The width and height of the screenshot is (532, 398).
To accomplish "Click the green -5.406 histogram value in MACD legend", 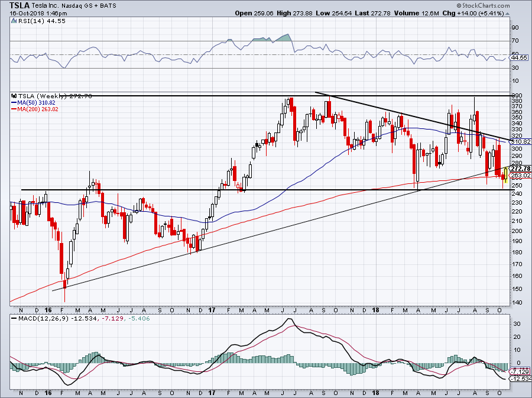I will pos(138,319).
